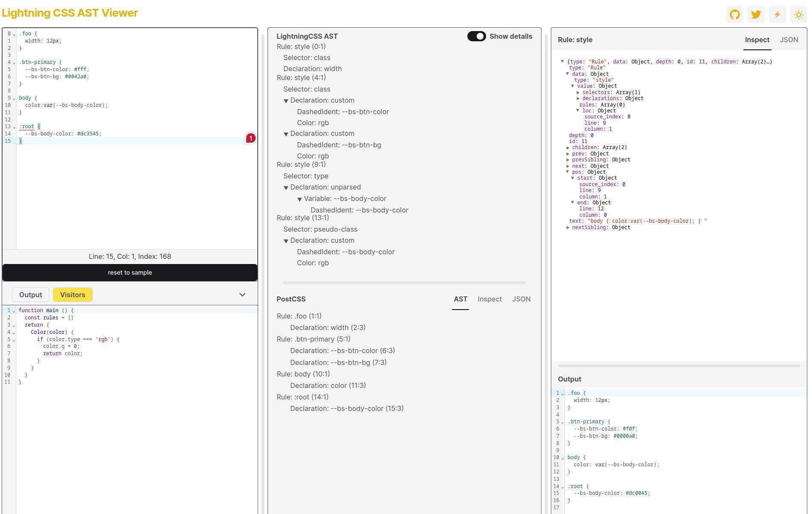The width and height of the screenshot is (812, 514).
Task: Collapse the Variable: --bs-body-color node
Action: click(x=299, y=199)
